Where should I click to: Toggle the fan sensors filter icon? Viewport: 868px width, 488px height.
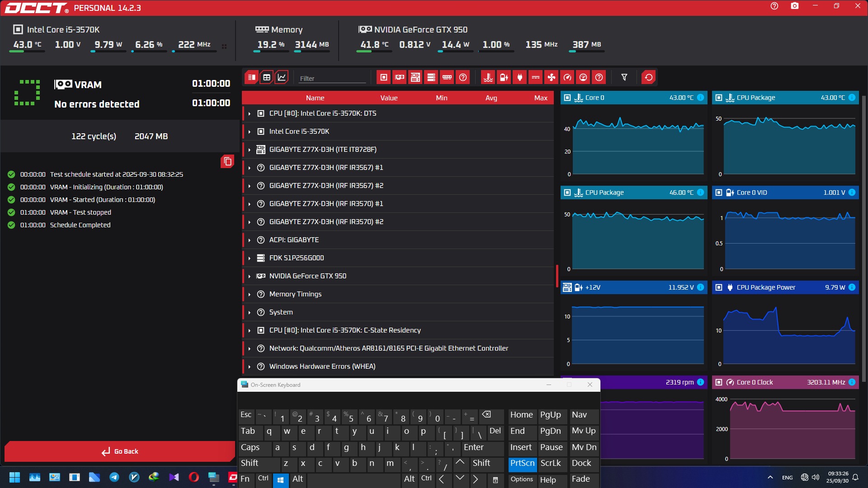[x=552, y=77]
